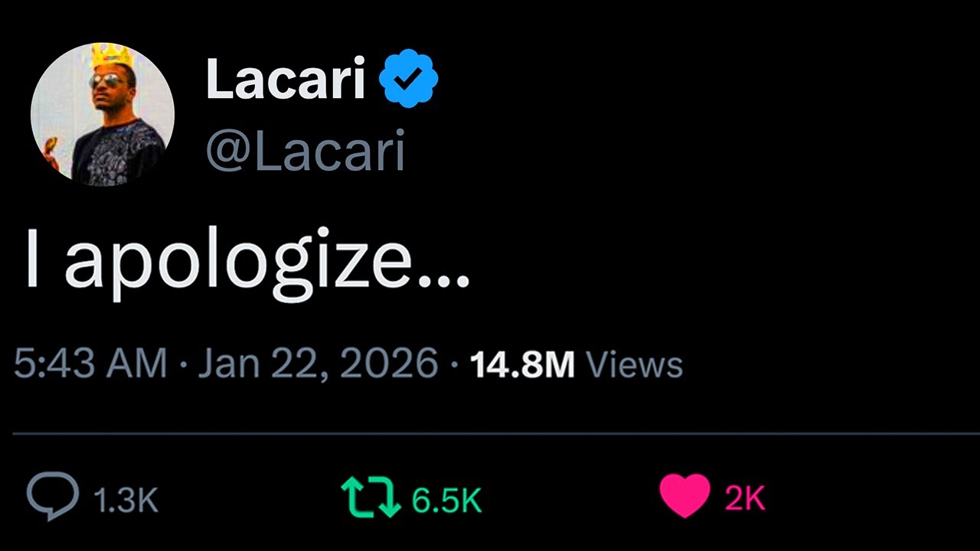Click the 14.8M view count number
The width and height of the screenshot is (980, 551).
click(x=522, y=365)
